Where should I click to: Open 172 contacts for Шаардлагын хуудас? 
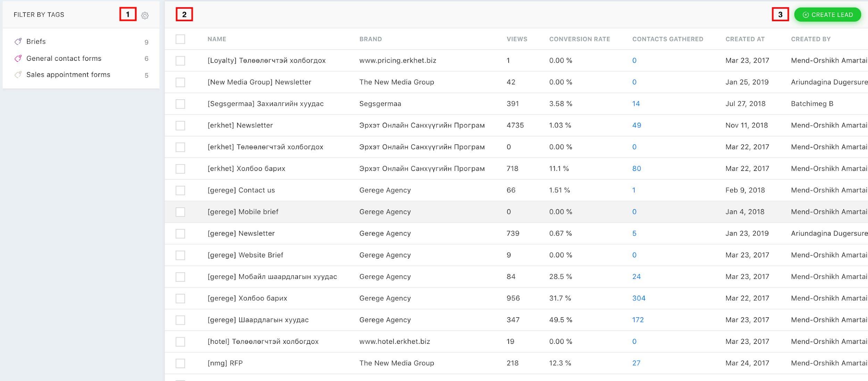[x=637, y=320]
